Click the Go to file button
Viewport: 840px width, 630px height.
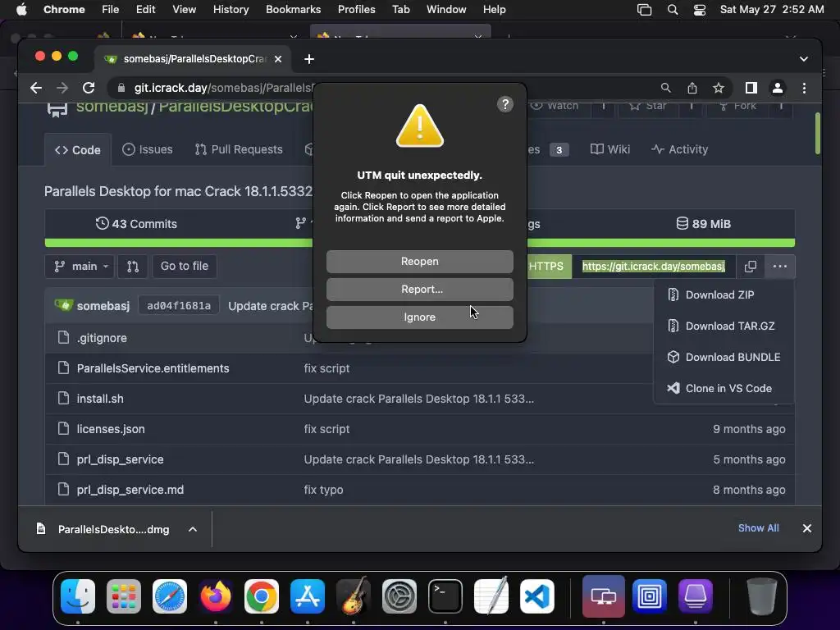tap(185, 267)
